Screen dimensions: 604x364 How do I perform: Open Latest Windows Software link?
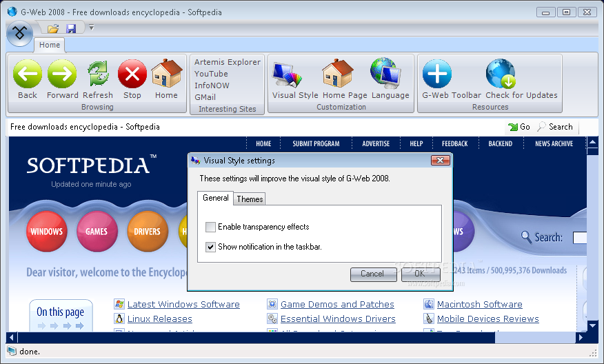click(183, 304)
